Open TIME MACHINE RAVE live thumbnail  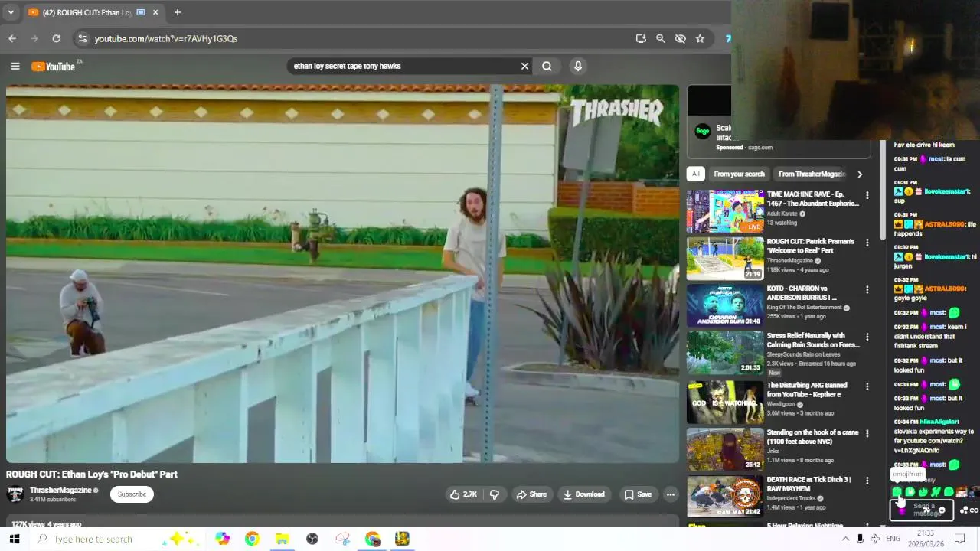coord(725,211)
